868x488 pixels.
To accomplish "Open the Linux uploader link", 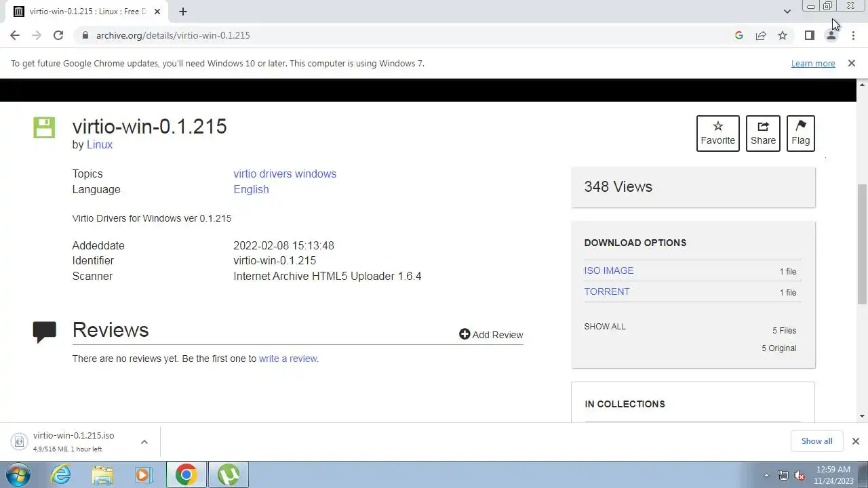I will 100,144.
